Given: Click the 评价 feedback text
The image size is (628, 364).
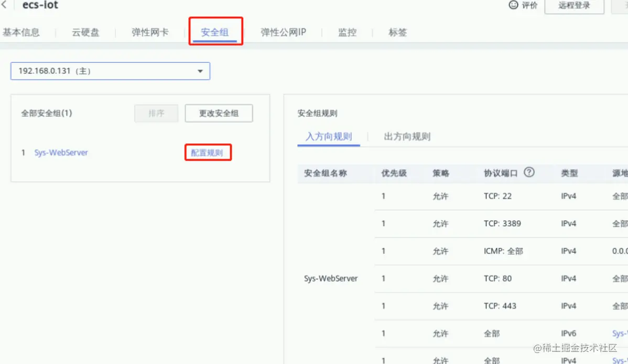Looking at the screenshot, I should click(x=529, y=5).
